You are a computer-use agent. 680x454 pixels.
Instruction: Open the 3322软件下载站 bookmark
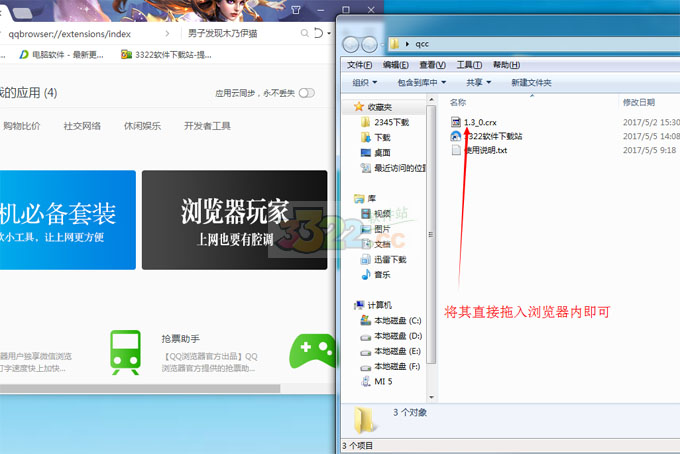[166, 55]
